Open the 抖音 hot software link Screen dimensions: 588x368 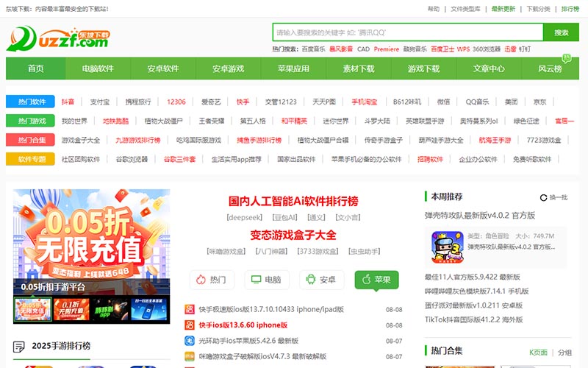tap(68, 102)
